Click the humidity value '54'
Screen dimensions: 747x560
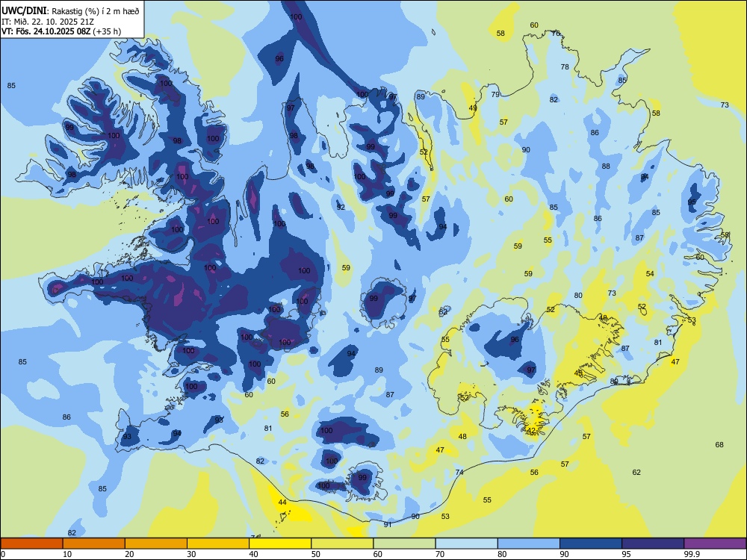tap(651, 273)
